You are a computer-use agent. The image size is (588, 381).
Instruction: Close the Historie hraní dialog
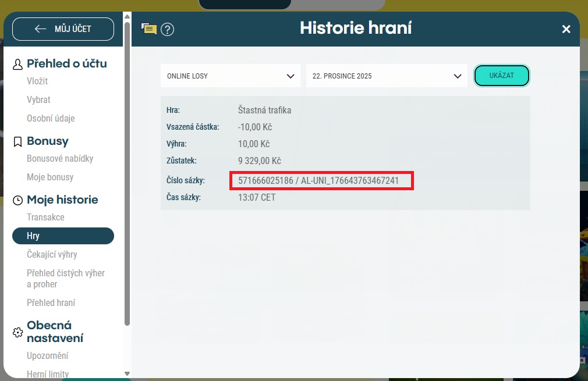pos(566,29)
